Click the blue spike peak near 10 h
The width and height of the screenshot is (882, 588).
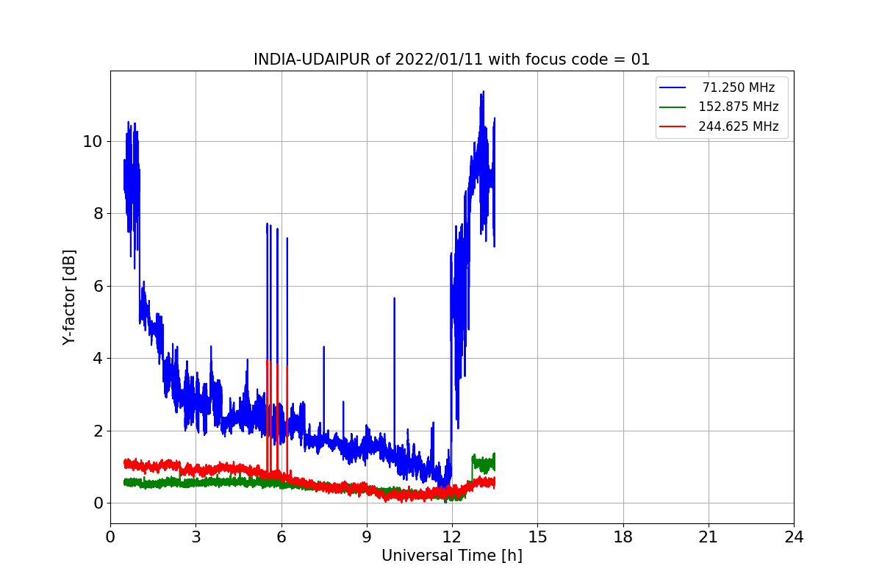tap(395, 298)
